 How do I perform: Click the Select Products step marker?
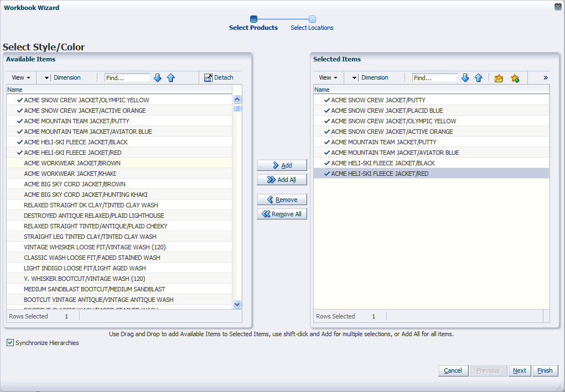253,19
